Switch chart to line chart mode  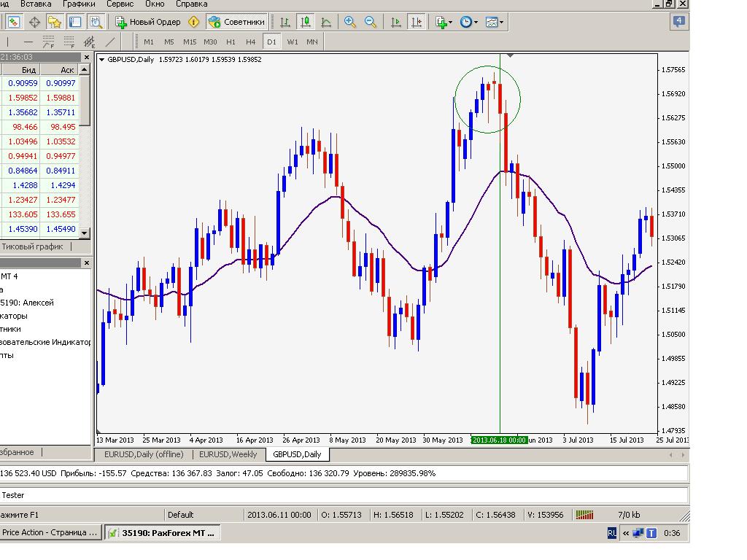326,22
